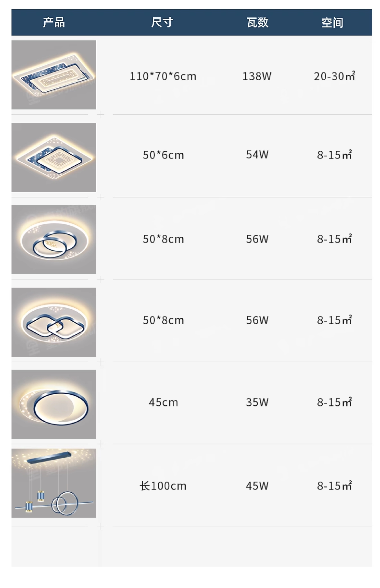This screenshot has height=588, width=380.
Task: Select the square diamond-shaped 50*6cm lamp image
Action: [54, 157]
